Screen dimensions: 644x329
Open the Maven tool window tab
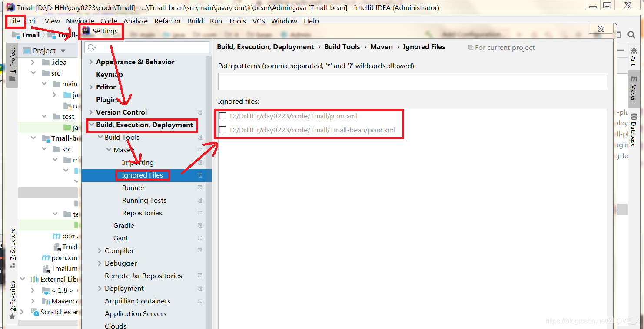click(633, 89)
